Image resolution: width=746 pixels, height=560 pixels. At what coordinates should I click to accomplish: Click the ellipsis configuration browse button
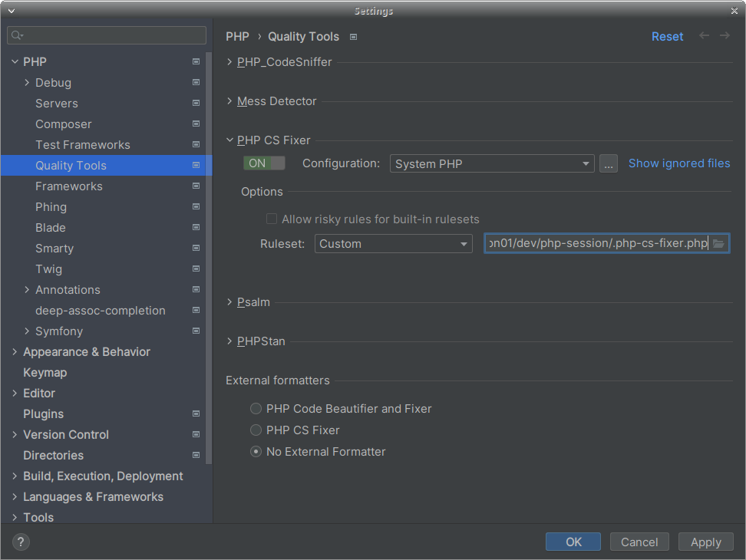pyautogui.click(x=609, y=163)
